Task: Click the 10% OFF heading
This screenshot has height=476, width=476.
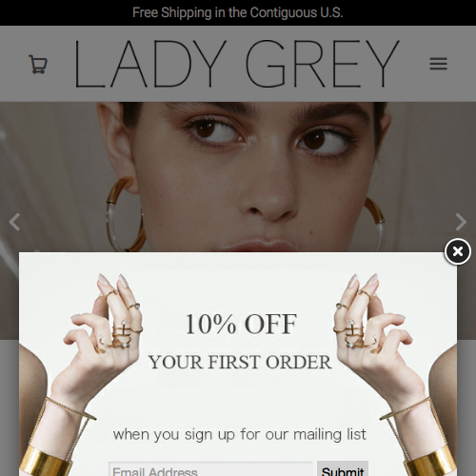Action: click(x=241, y=324)
